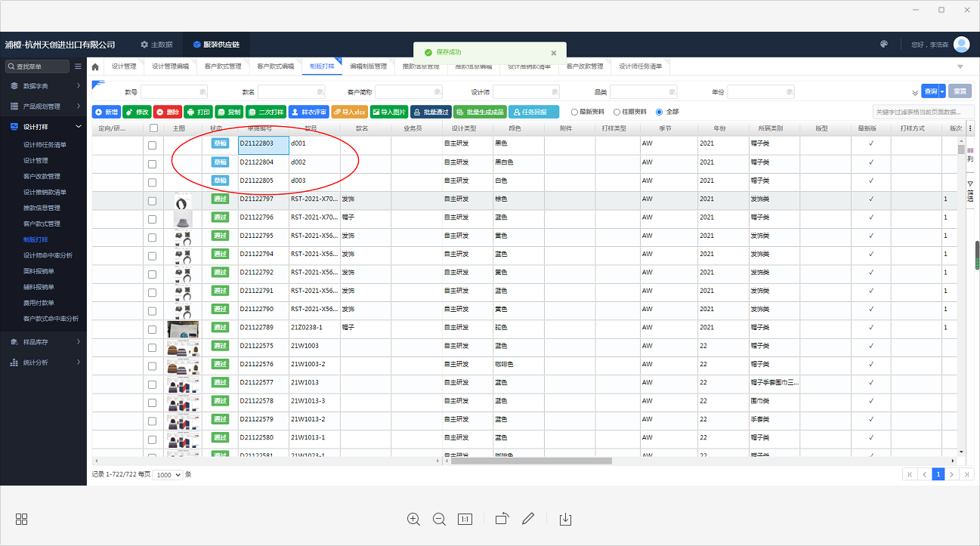
Task: Click the blue 查询 search button
Action: (x=929, y=91)
